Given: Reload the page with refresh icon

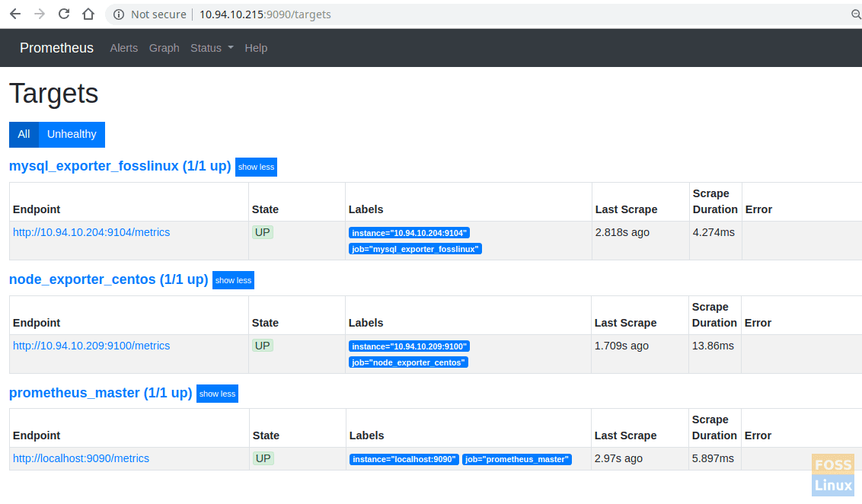Looking at the screenshot, I should (64, 14).
